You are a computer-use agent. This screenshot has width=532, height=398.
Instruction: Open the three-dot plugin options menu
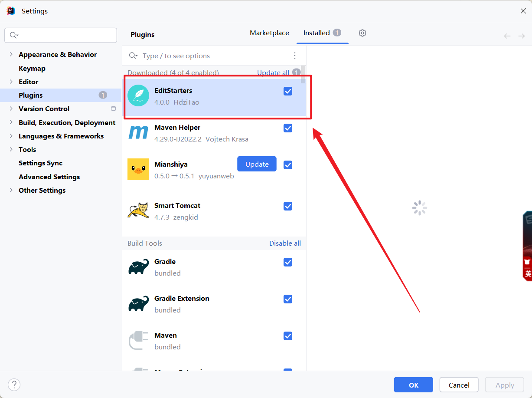point(295,56)
